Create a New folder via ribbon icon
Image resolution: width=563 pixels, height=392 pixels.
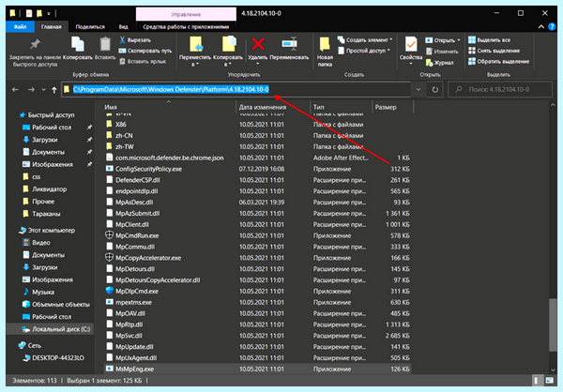(x=325, y=44)
